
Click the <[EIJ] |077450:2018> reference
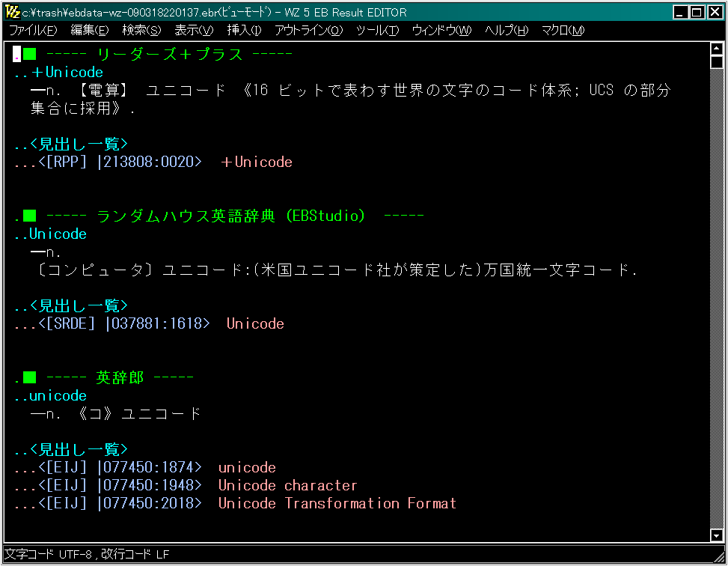pos(120,503)
